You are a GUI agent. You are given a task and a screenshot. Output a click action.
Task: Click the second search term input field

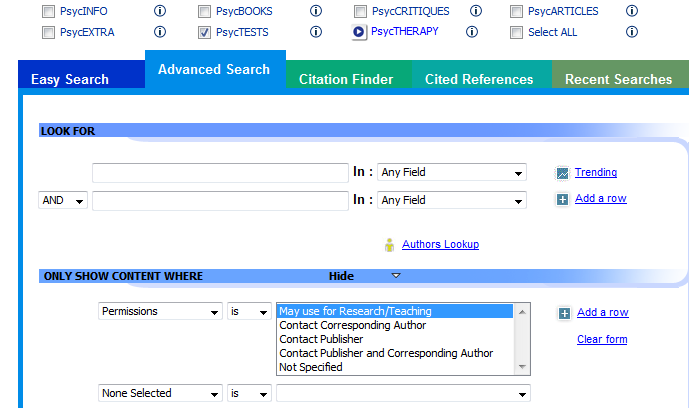[x=220, y=201]
